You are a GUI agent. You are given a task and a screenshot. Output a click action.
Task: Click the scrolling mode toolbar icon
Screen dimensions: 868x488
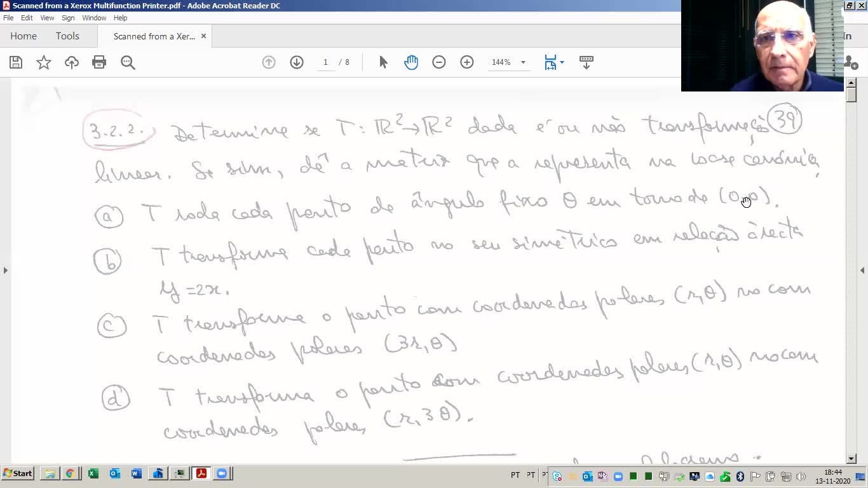[587, 62]
